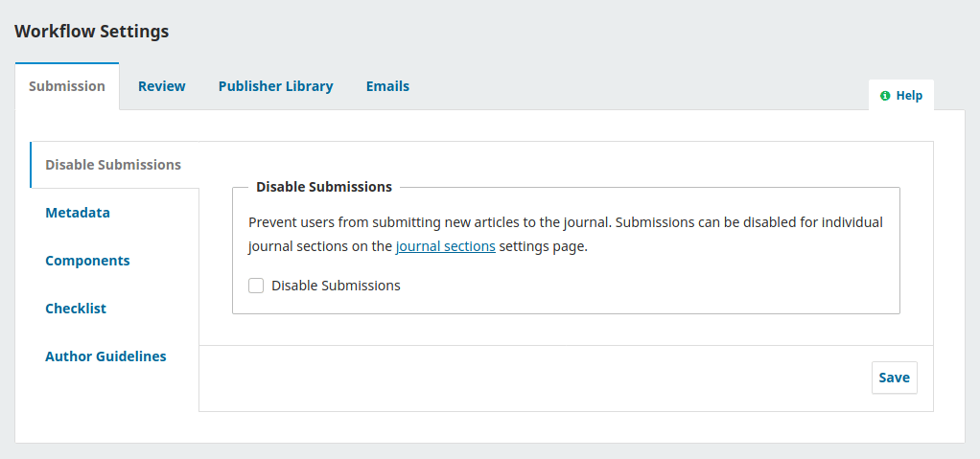Viewport: 980px width, 459px height.
Task: Open the Checklist side tab
Action: click(76, 309)
